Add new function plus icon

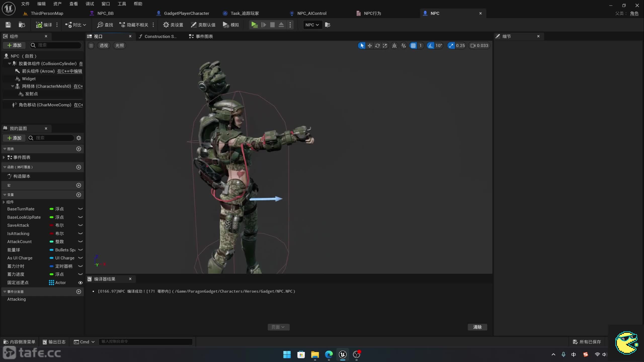79,167
